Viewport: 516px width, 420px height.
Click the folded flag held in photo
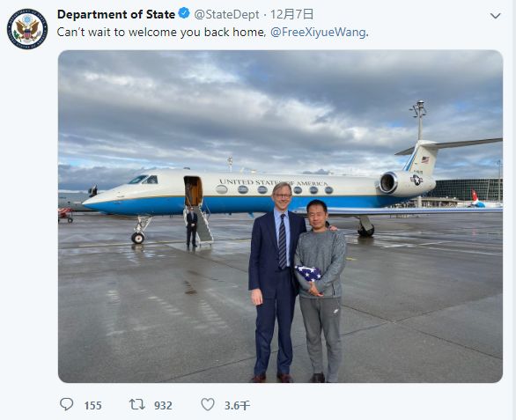point(309,273)
